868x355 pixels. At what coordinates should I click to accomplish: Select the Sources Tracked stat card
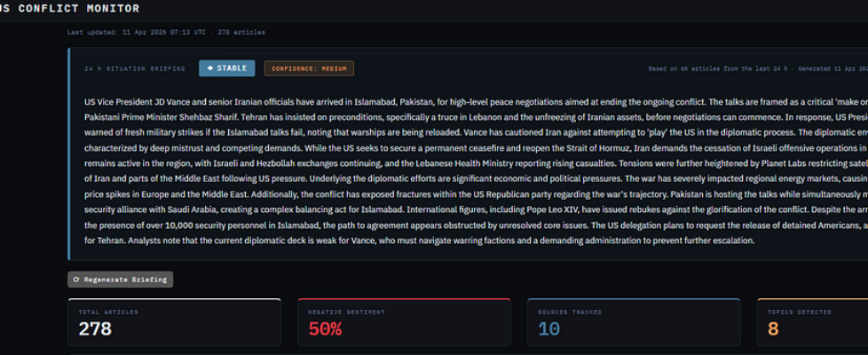[x=634, y=324]
